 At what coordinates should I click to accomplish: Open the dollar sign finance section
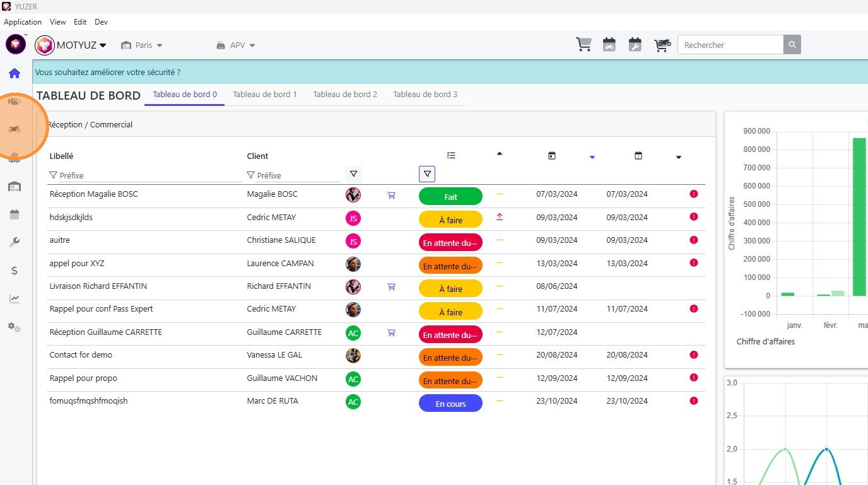coord(15,271)
